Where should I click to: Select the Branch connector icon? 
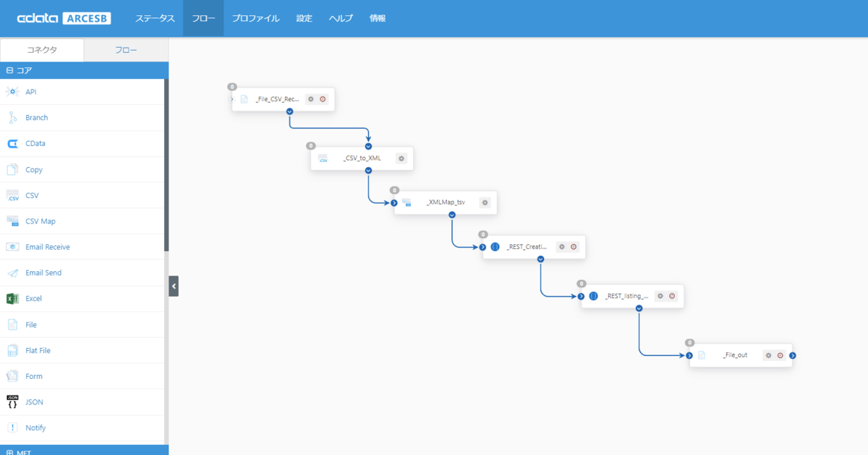point(12,118)
